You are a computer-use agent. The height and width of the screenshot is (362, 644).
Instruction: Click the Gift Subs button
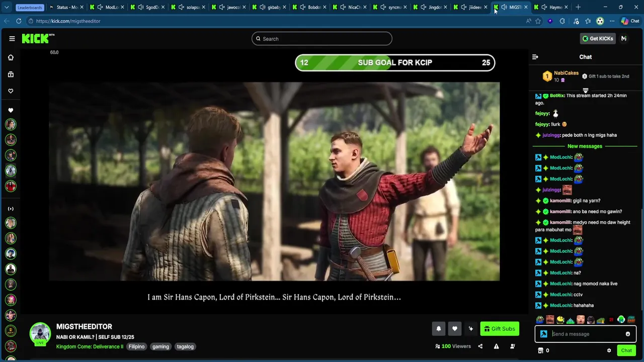[x=500, y=329]
